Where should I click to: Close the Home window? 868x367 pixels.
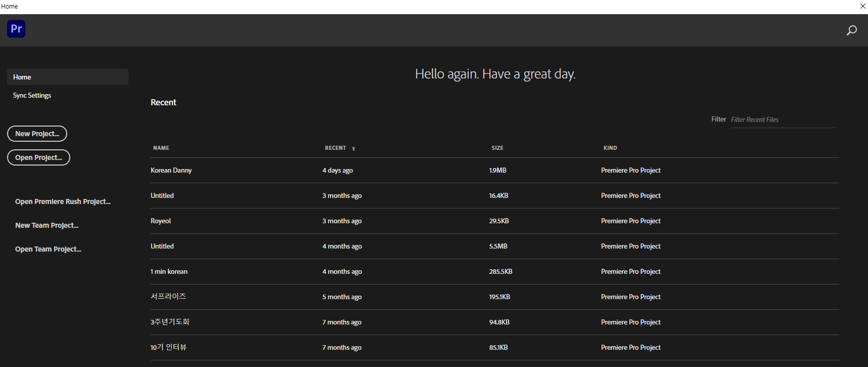[x=862, y=6]
